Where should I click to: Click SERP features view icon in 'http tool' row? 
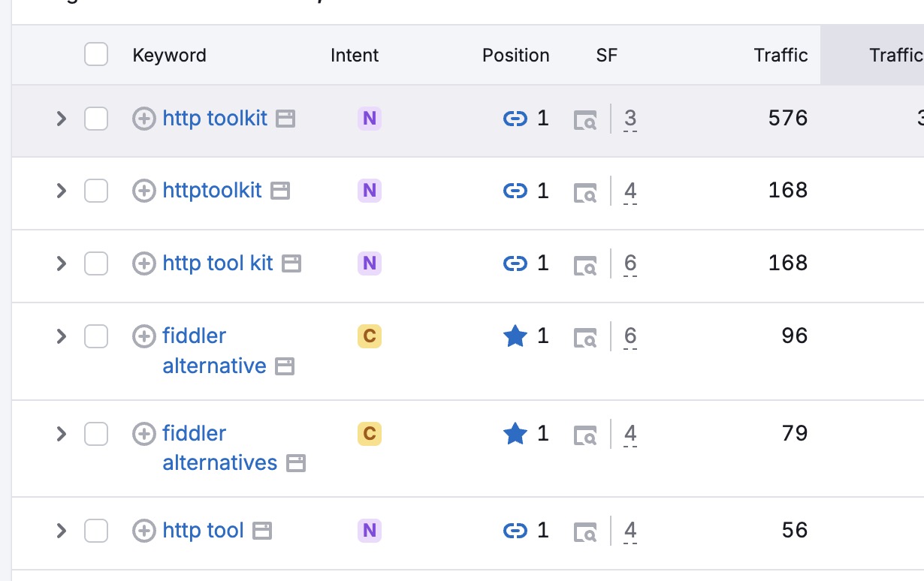[x=585, y=532]
